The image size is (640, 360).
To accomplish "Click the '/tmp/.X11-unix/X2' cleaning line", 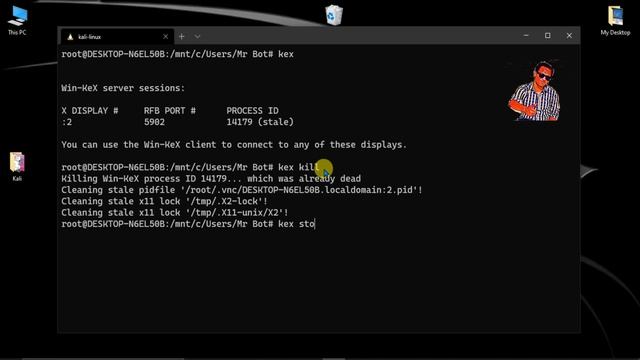I will pos(175,213).
